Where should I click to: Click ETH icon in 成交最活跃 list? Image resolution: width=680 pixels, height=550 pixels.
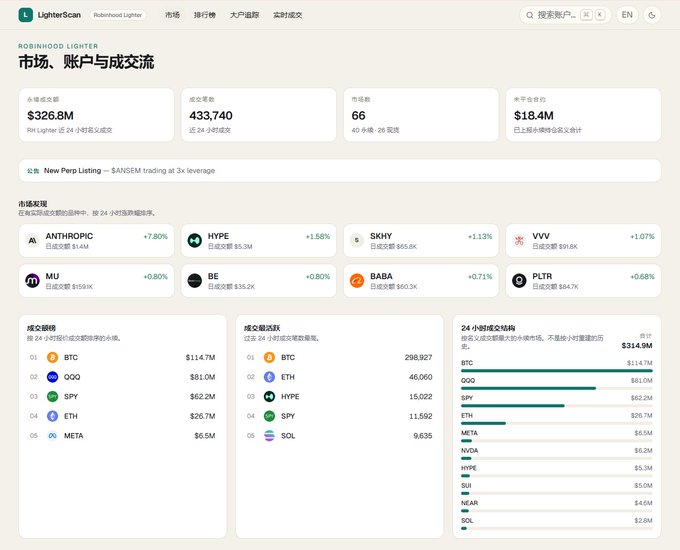pos(269,377)
